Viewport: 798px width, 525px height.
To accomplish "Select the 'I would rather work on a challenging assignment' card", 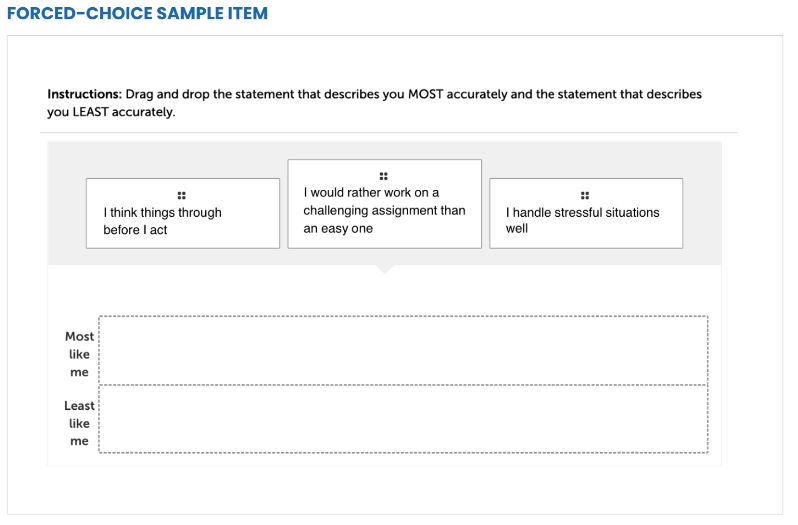I will 384,204.
